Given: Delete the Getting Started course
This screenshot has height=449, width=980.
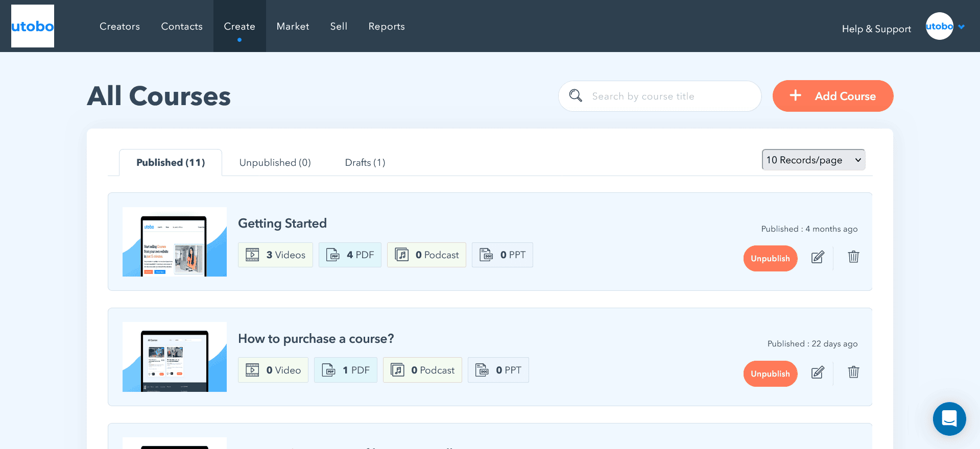Looking at the screenshot, I should point(853,257).
